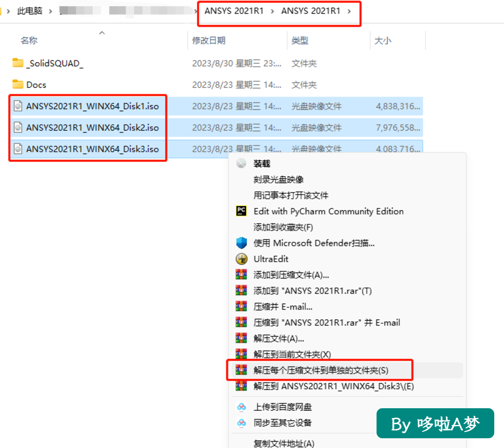Click WinRAR icon beside 解压到当前文件夹(X)
This screenshot has height=448, width=504.
click(x=241, y=354)
